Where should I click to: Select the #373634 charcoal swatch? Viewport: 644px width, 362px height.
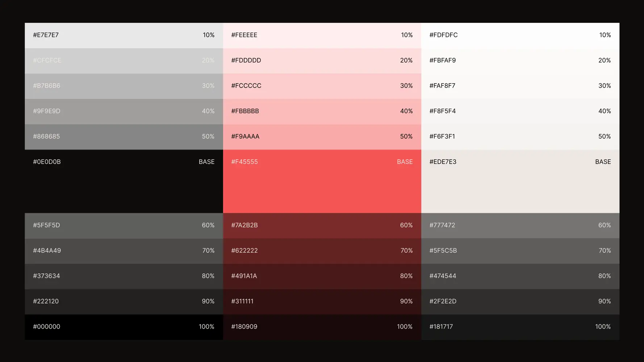point(124,276)
